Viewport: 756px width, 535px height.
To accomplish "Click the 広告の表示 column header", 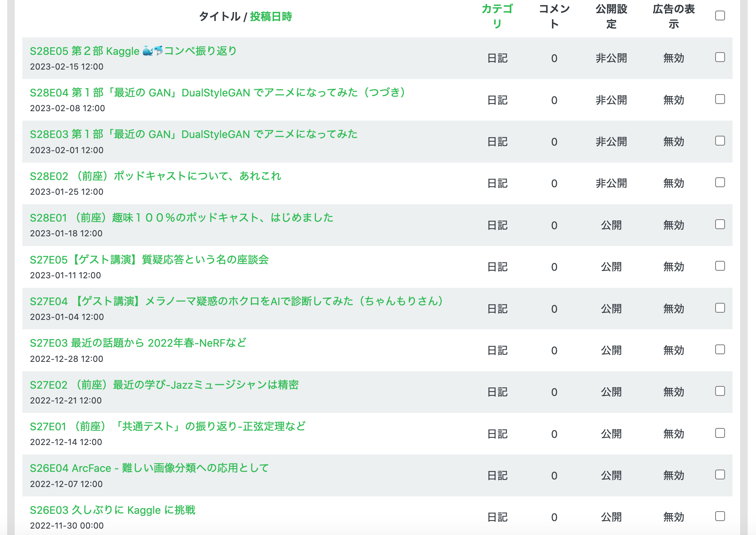I will pos(674,16).
